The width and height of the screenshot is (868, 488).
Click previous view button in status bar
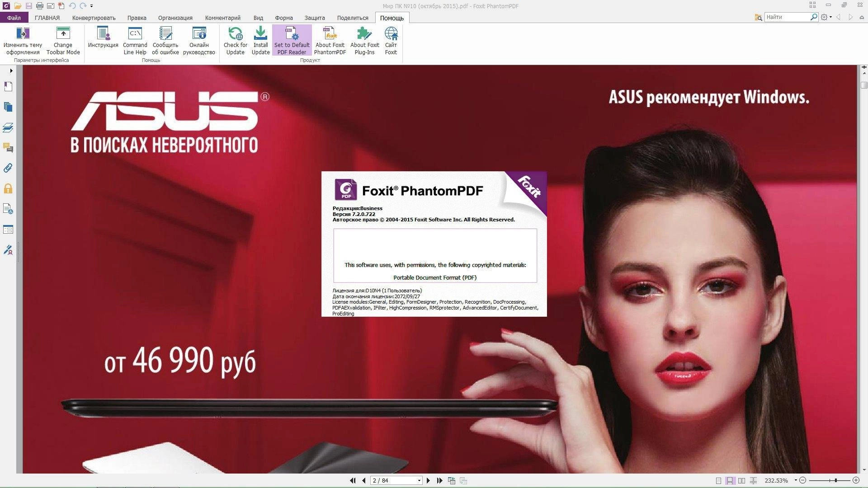click(451, 480)
